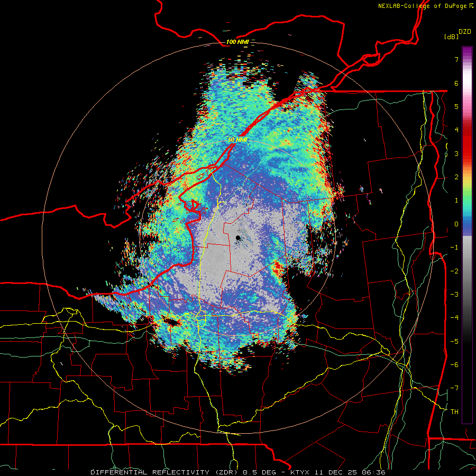Click the -7 label on the color scale
The height and width of the screenshot is (476, 476).
pos(454,388)
